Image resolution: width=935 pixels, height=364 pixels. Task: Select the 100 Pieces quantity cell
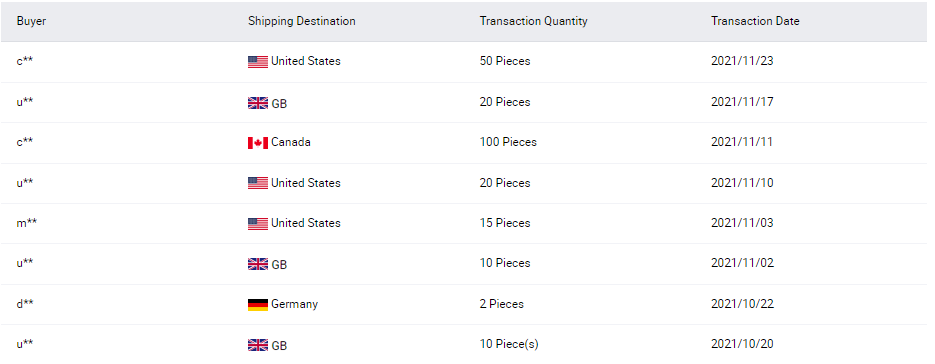tap(508, 142)
